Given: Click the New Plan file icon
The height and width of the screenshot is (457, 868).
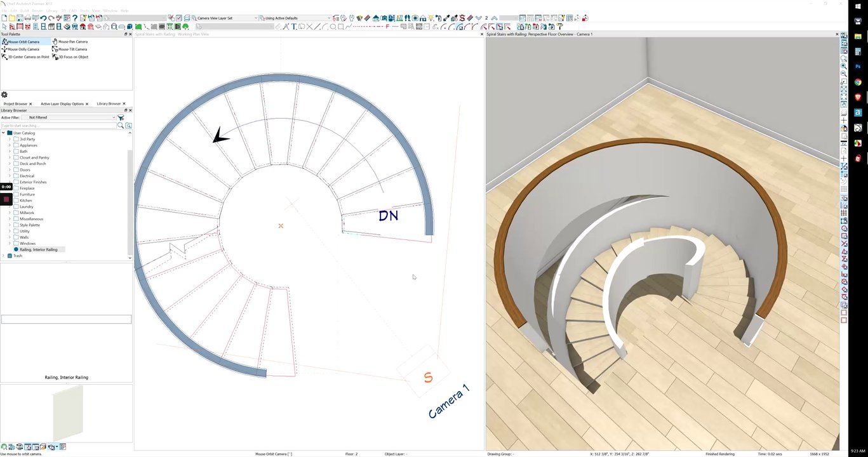Looking at the screenshot, I should 4,18.
